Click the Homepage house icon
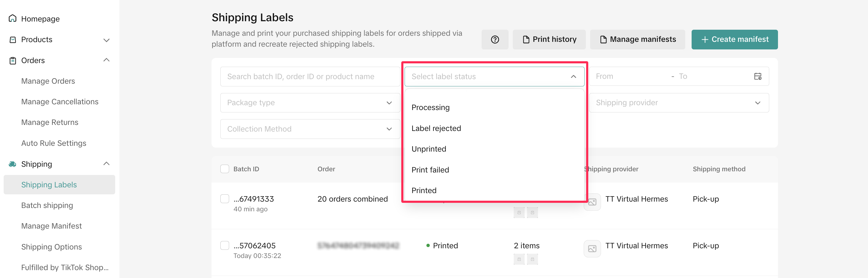 point(12,18)
